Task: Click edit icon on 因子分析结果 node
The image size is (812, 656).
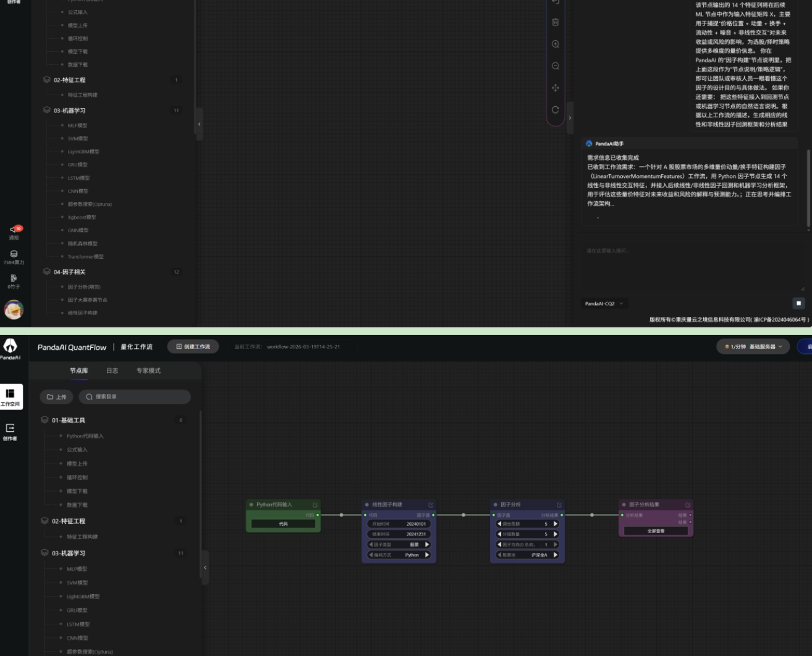Action: pyautogui.click(x=687, y=505)
